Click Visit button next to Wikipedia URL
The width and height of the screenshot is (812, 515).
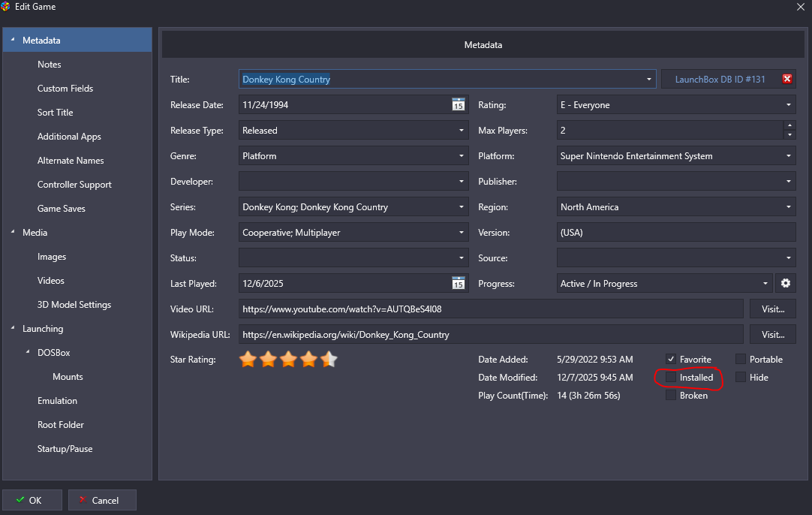click(x=772, y=334)
